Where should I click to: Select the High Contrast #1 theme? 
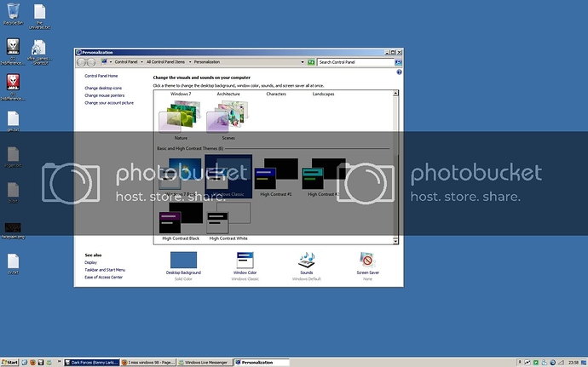coord(275,176)
